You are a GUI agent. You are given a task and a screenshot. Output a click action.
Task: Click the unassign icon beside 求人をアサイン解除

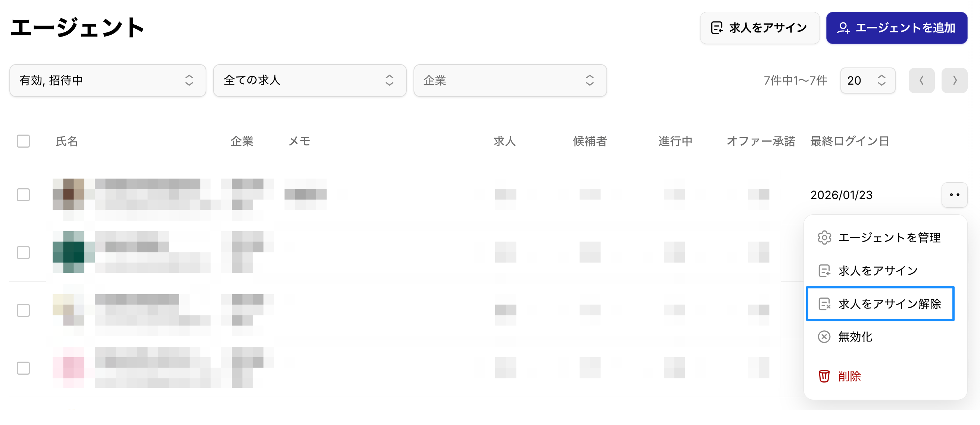(x=824, y=304)
